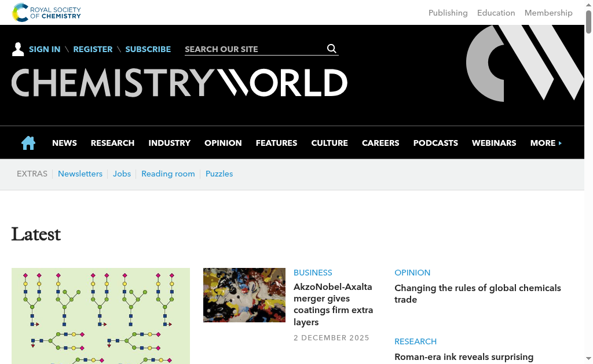
Task: Click the search magnifying glass icon
Action: [332, 49]
